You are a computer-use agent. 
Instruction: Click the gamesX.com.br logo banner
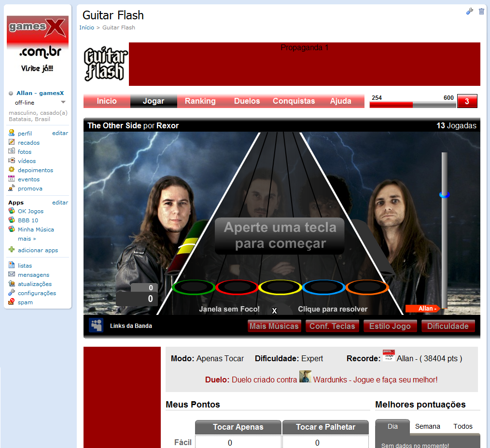38,45
